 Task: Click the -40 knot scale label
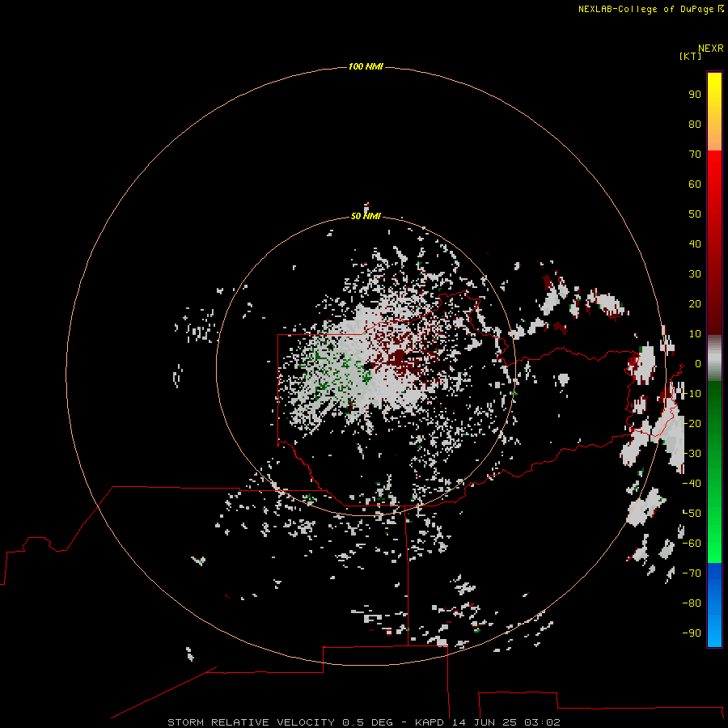(x=692, y=484)
